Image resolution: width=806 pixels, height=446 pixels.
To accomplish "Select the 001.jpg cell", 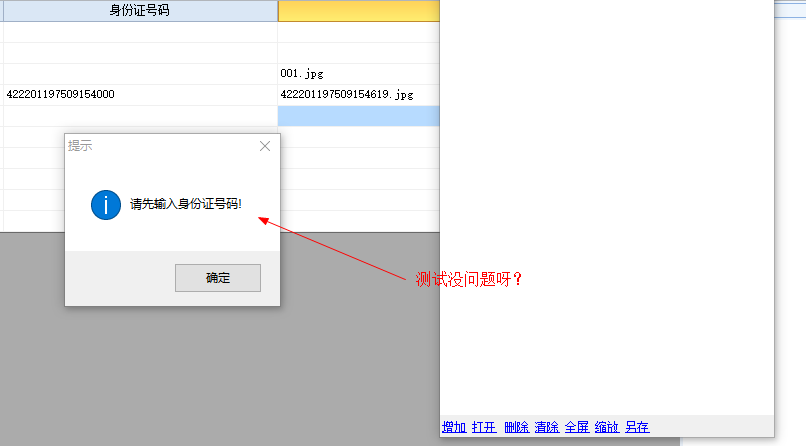I will pos(359,73).
